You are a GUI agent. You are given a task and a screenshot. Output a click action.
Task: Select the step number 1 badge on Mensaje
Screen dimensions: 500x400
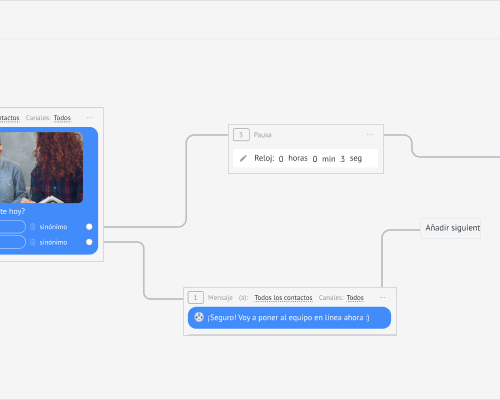click(196, 298)
